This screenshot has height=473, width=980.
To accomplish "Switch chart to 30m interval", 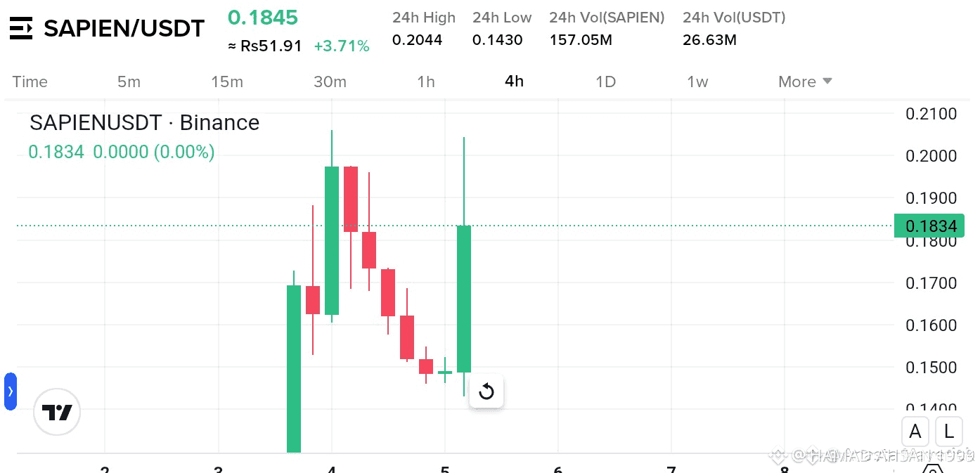I will (330, 82).
